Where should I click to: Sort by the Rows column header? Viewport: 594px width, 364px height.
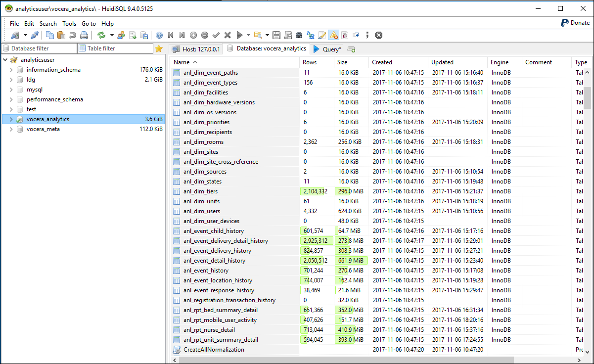[317, 62]
